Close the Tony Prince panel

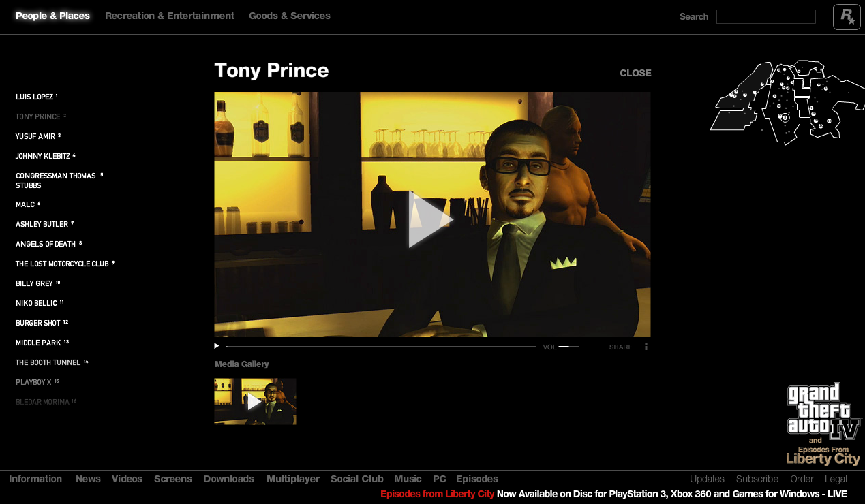[635, 73]
